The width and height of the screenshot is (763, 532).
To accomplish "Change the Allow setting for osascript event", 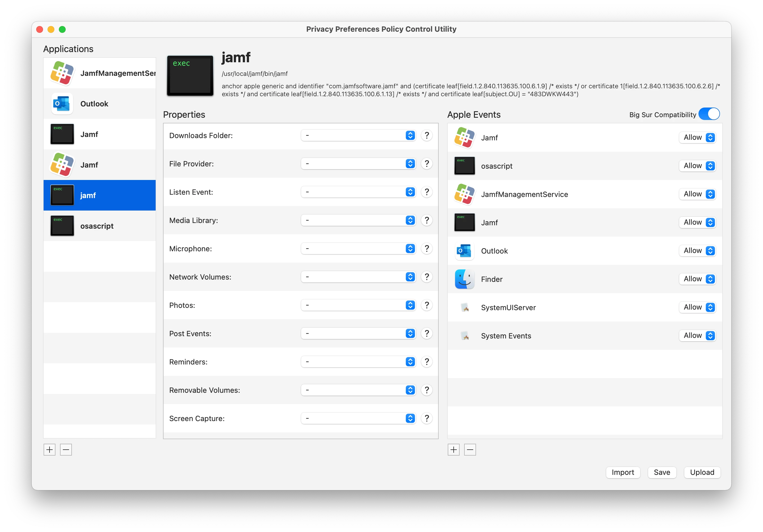I will (697, 166).
